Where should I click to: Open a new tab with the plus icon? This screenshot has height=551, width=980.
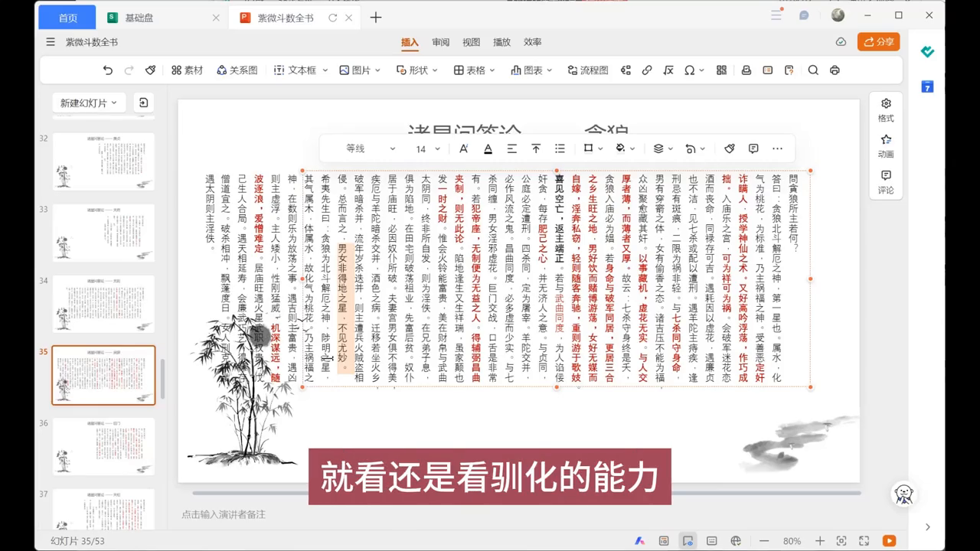[x=376, y=18]
